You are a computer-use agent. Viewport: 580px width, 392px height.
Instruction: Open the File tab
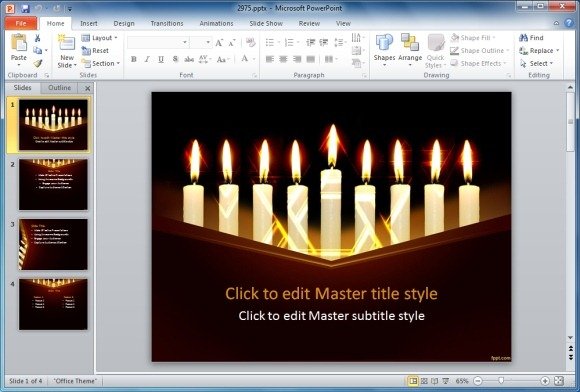(21, 23)
